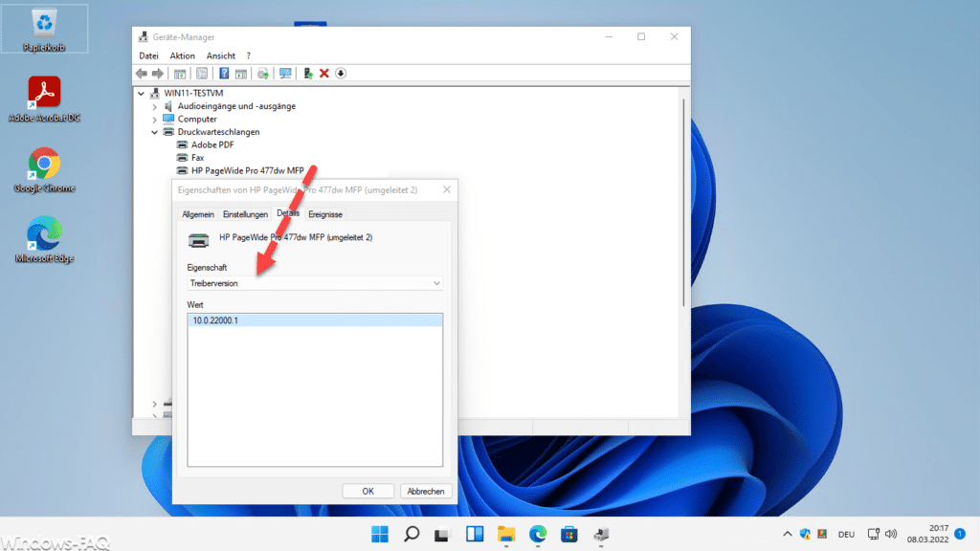
Task: Click the Abbrechen button
Action: pos(426,492)
